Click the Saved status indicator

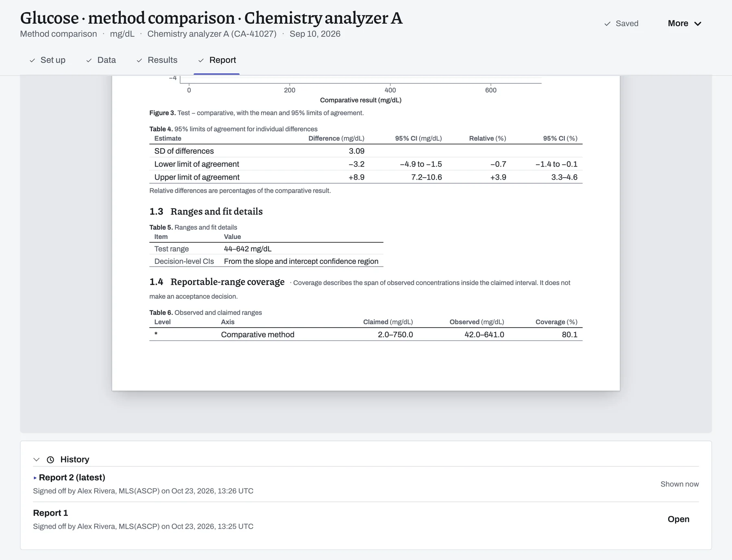click(x=621, y=24)
